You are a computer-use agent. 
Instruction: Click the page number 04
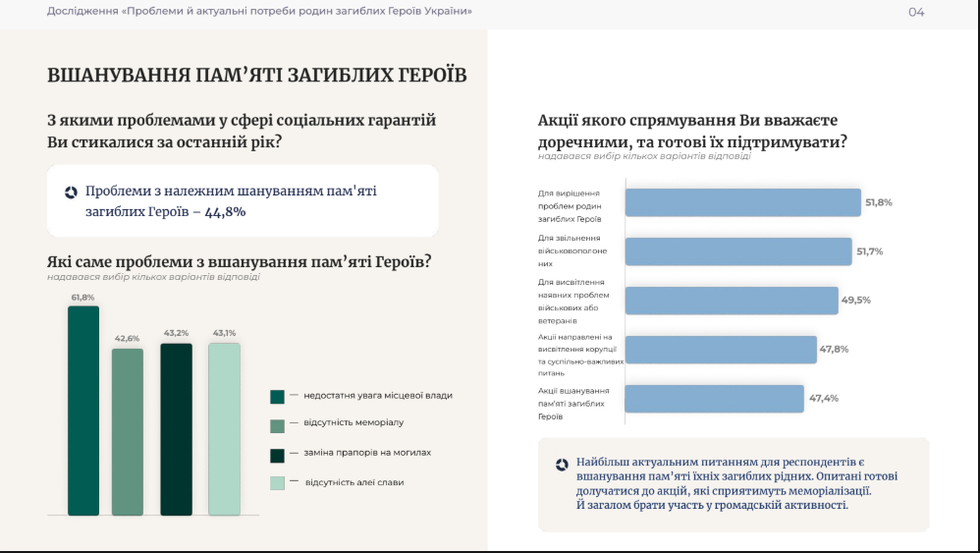pos(915,12)
